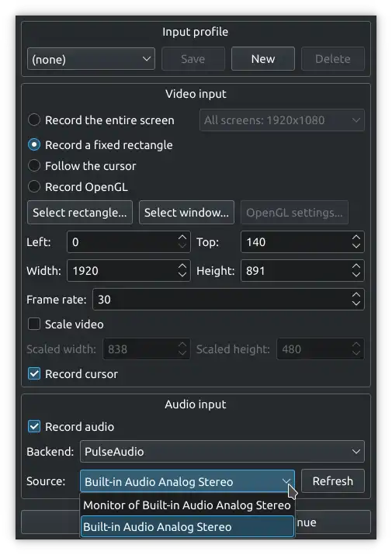Click the Select rectangle... button

point(80,213)
